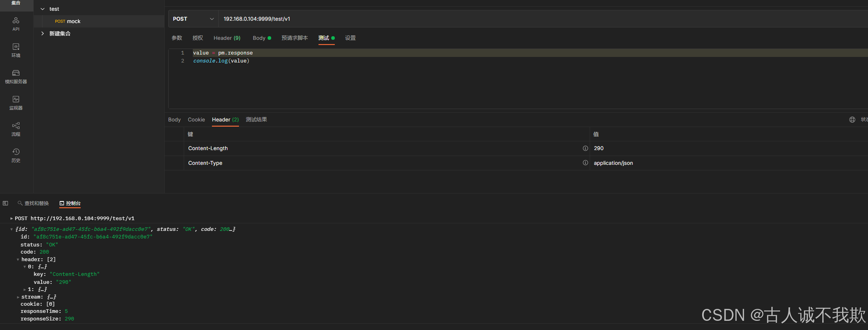Switch to the request Body tab
This screenshot has width=868, height=330.
(x=262, y=38)
